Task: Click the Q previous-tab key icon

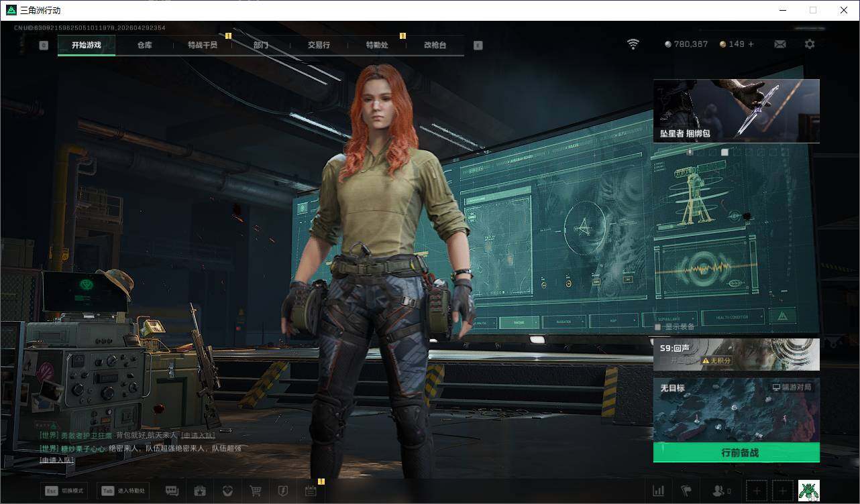Action: [44, 46]
